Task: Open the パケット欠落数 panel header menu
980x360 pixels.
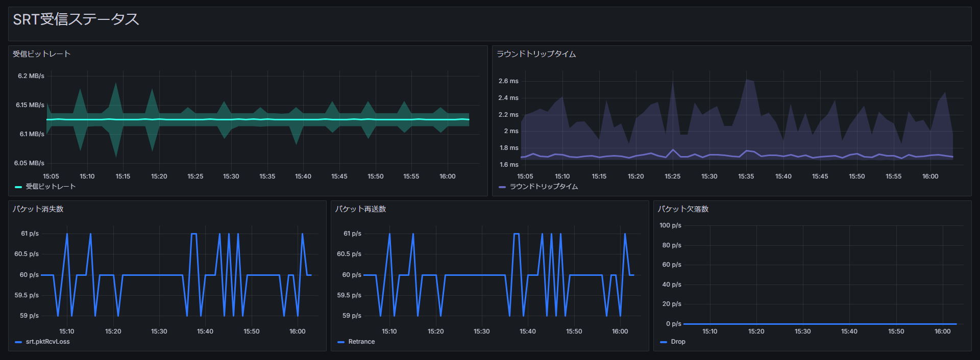Action: pos(683,209)
